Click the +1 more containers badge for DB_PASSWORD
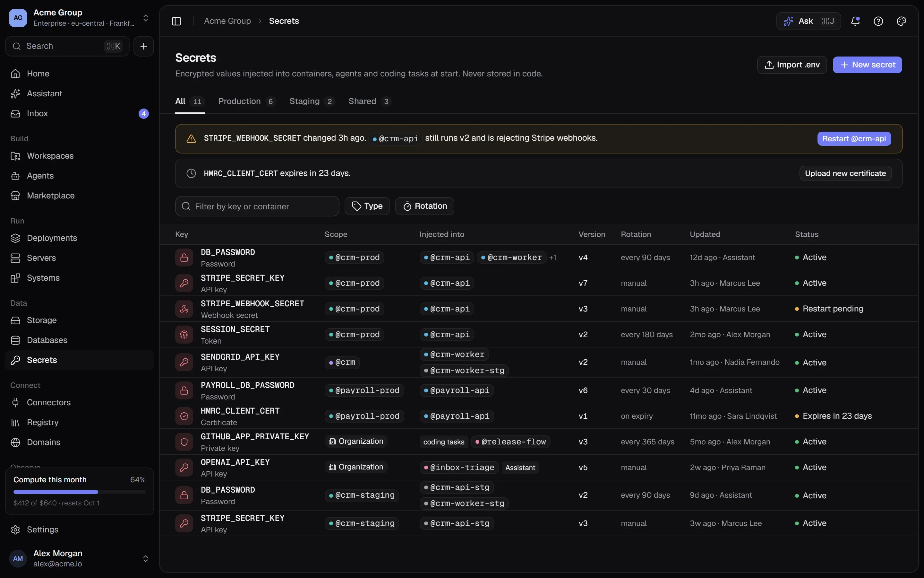The image size is (924, 578). (x=552, y=258)
